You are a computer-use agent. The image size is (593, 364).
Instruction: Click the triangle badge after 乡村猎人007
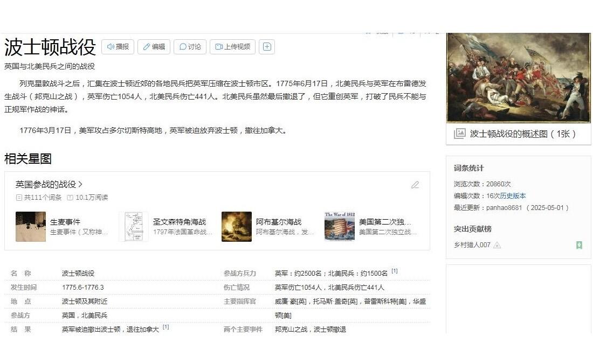(x=498, y=245)
